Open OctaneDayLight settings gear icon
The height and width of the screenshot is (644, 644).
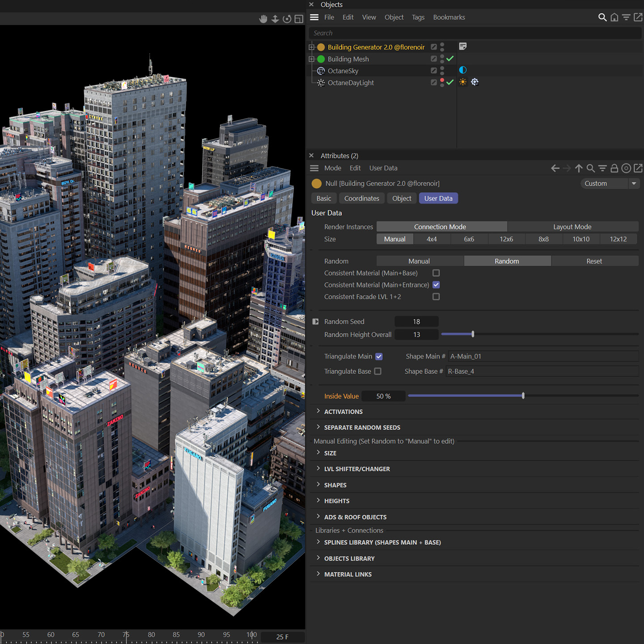coord(475,82)
